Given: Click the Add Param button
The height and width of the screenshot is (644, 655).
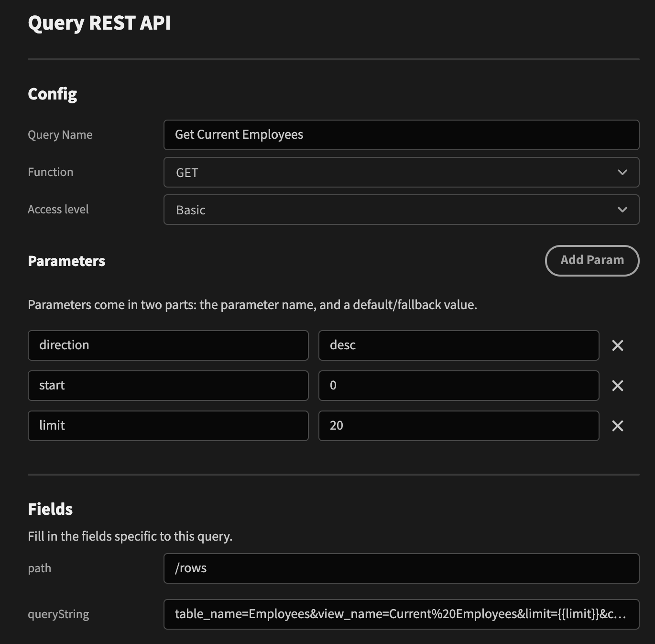Looking at the screenshot, I should [x=592, y=260].
